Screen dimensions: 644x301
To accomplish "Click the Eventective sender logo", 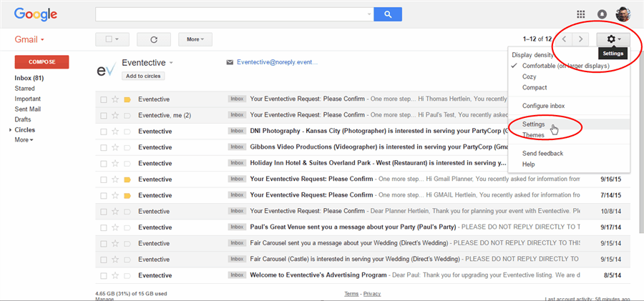I will pyautogui.click(x=106, y=69).
